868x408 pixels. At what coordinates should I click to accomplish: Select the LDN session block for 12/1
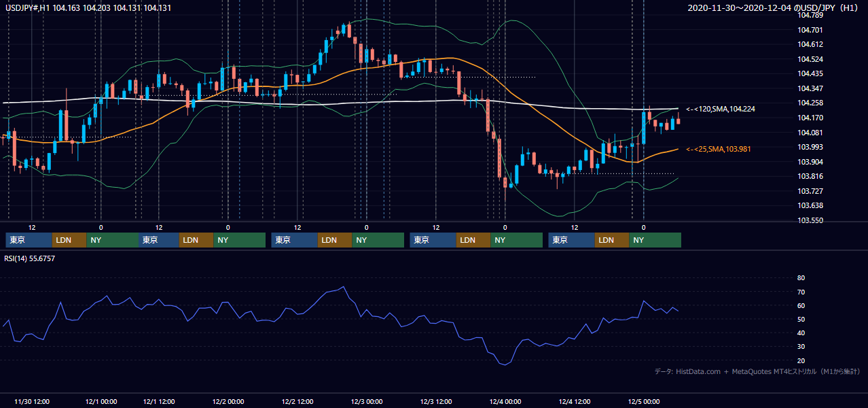tap(196, 240)
